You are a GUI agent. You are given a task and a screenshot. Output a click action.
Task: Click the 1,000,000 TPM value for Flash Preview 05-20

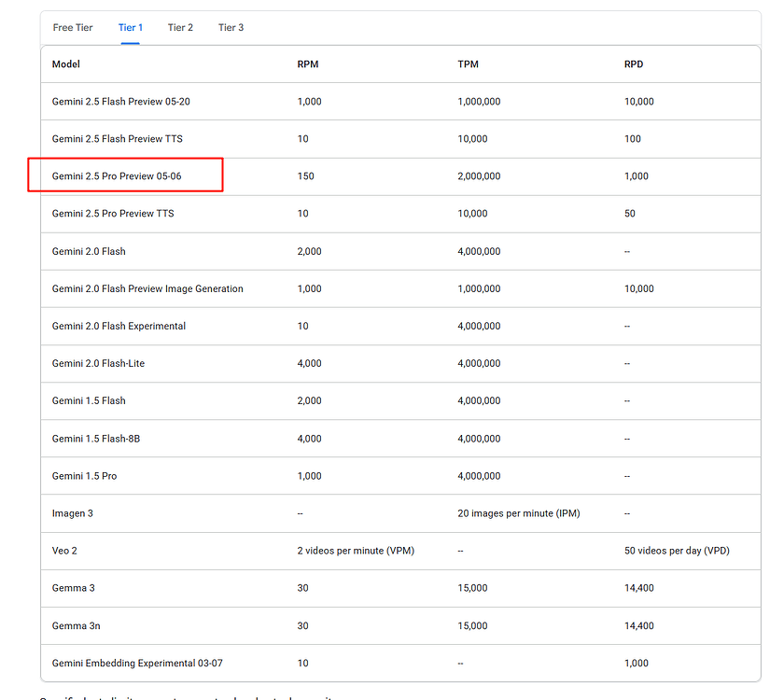coord(479,102)
